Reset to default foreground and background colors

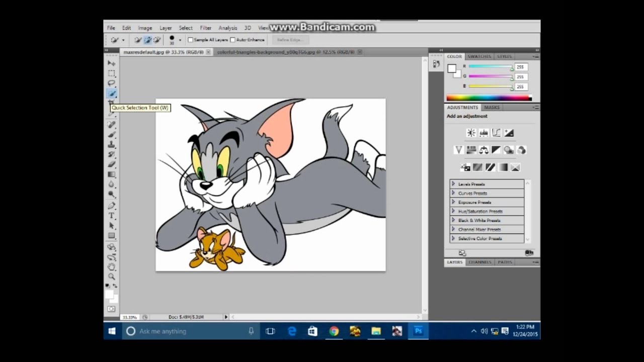pyautogui.click(x=108, y=286)
